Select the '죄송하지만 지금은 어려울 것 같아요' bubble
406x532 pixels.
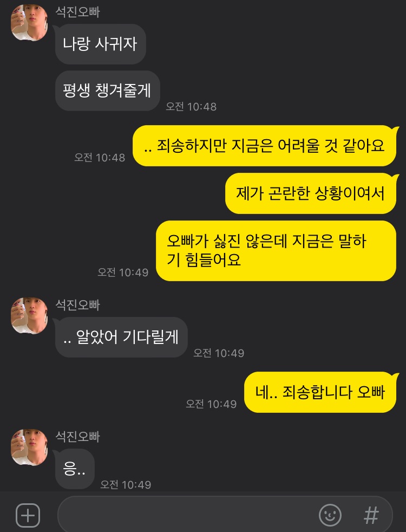coord(265,146)
